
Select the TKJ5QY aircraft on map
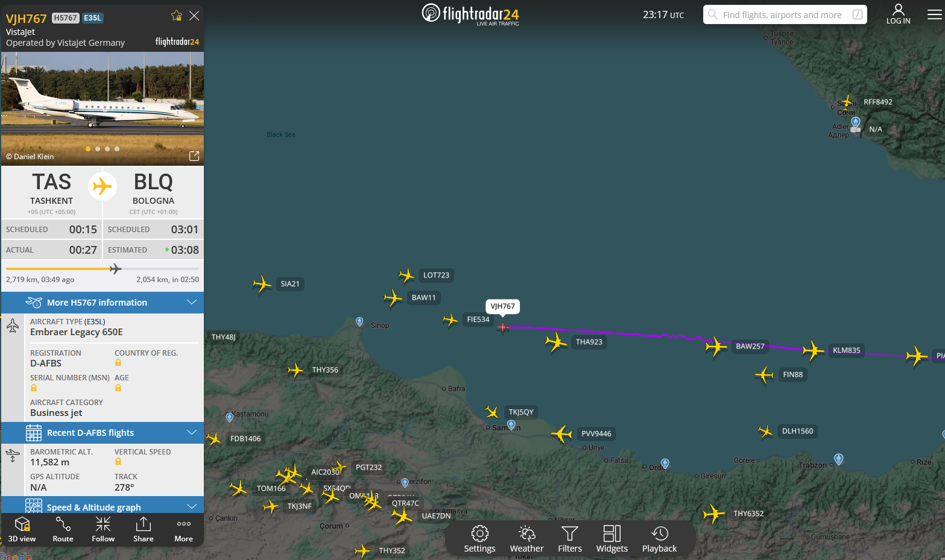492,412
